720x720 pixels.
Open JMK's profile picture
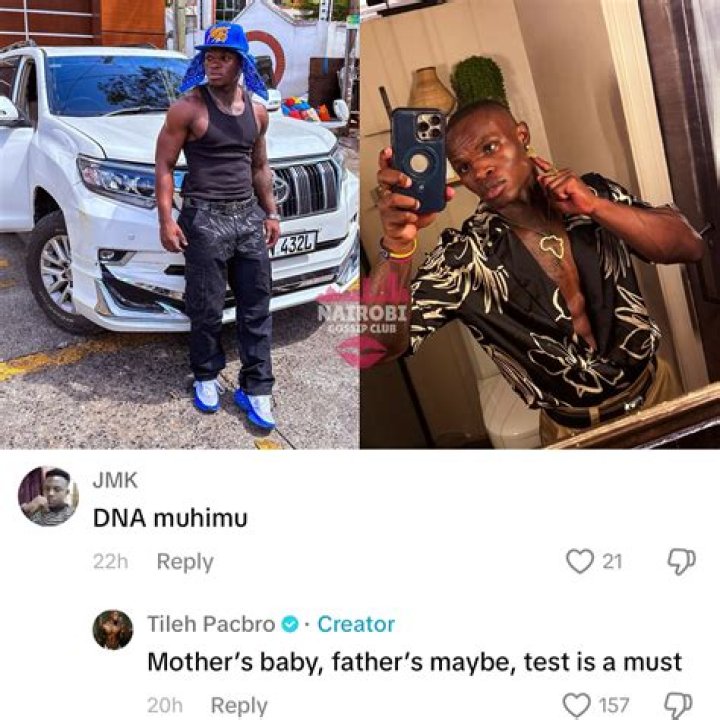tap(48, 496)
